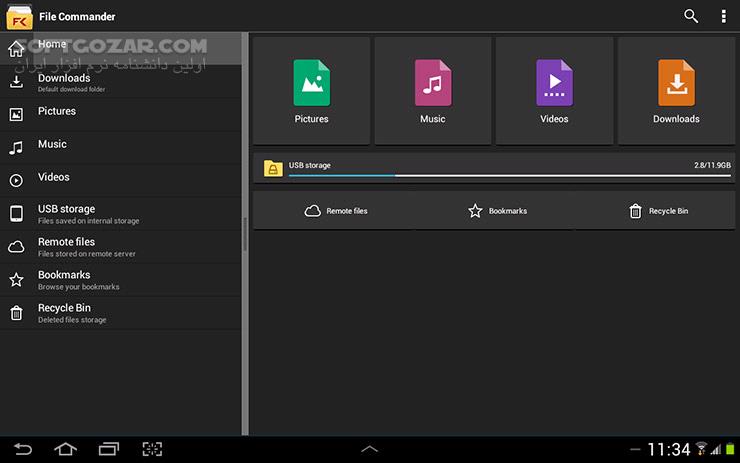740x463 pixels.
Task: Click the Wi-Fi signal icon in status bar
Action: [701, 448]
